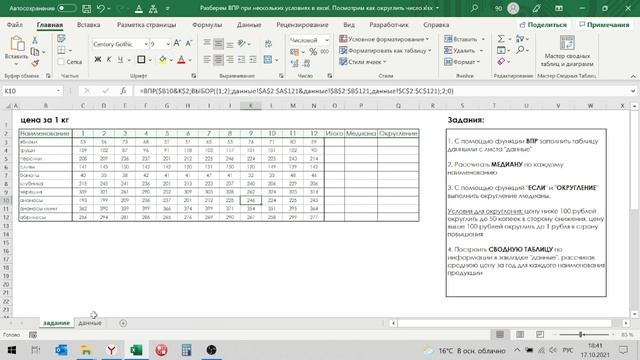Toggle bold Ж formatting
The height and width of the screenshot is (360, 640).
(98, 60)
